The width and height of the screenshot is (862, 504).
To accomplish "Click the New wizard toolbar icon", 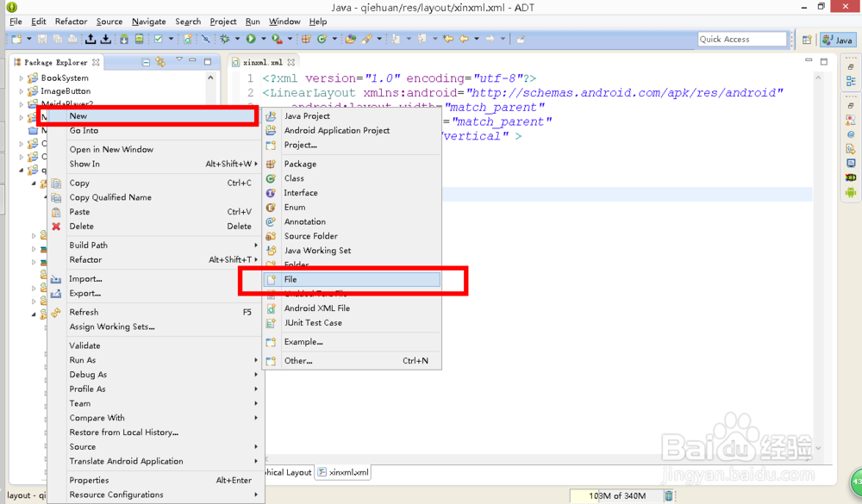I will point(16,39).
